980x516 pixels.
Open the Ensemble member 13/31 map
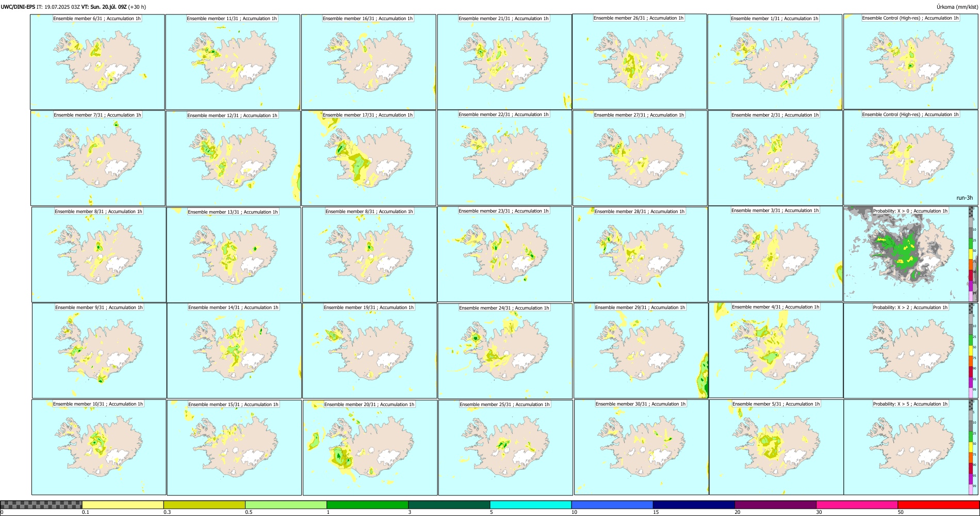[234, 255]
